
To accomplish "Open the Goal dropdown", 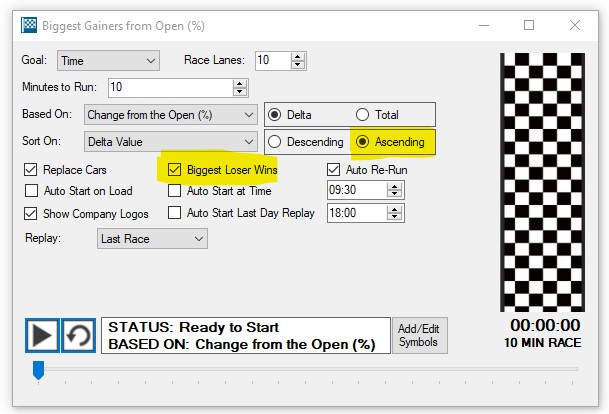I will (108, 61).
